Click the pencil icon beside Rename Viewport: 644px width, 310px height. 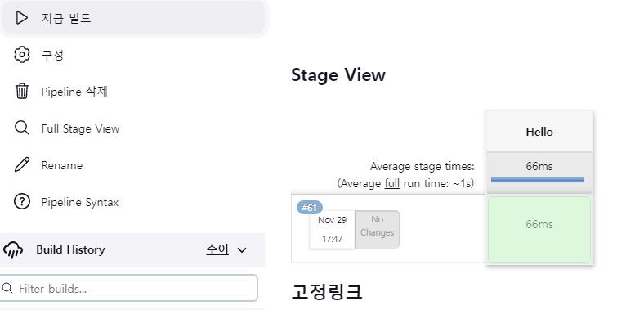click(x=22, y=165)
